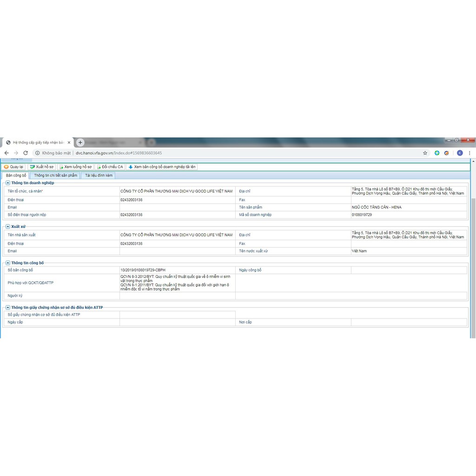Click the K profile avatar
Viewport: 476px width, 476px height.
point(460,153)
